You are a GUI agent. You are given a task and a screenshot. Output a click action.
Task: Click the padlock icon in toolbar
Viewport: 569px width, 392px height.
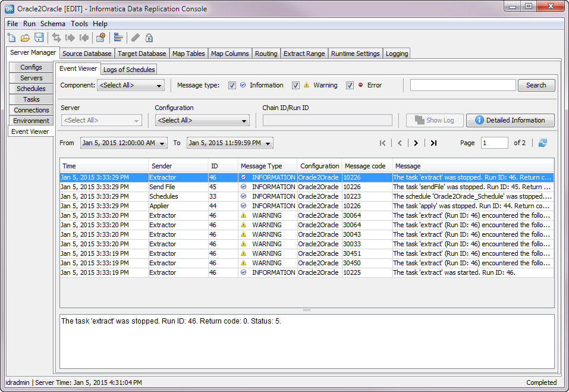149,38
